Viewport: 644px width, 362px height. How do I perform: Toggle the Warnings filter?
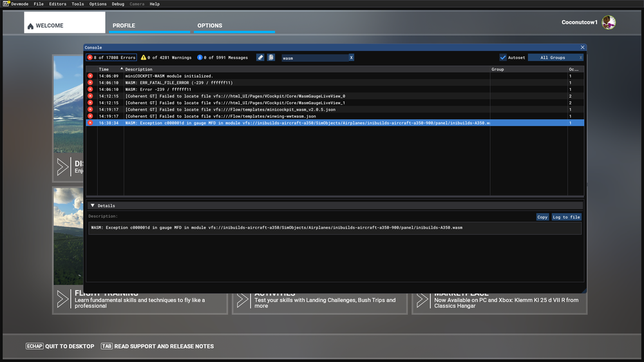click(x=167, y=57)
